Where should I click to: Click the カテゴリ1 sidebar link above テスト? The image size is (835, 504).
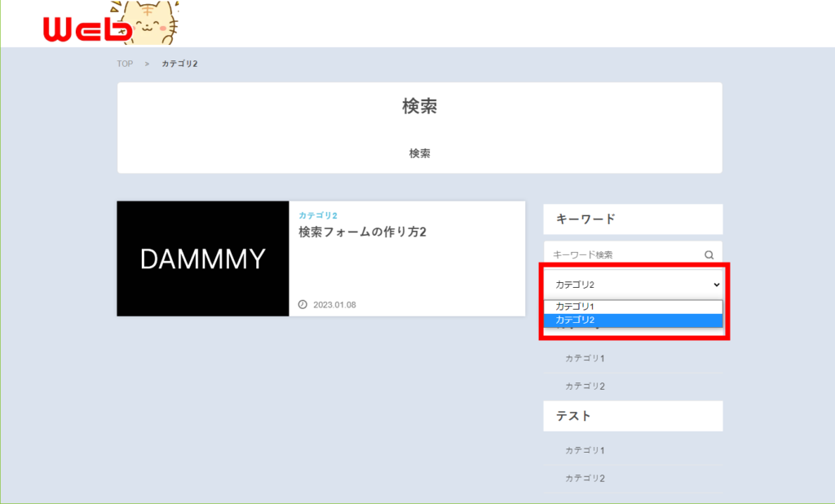[585, 358]
